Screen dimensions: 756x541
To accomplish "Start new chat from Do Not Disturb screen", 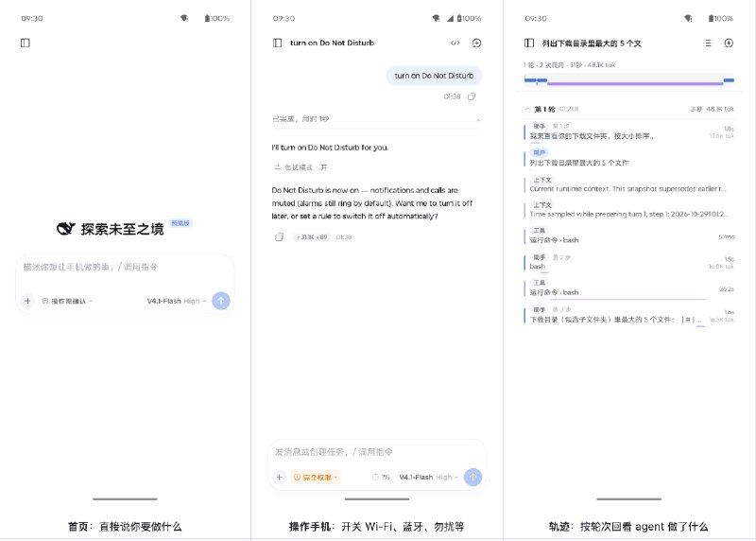I will coord(476,43).
